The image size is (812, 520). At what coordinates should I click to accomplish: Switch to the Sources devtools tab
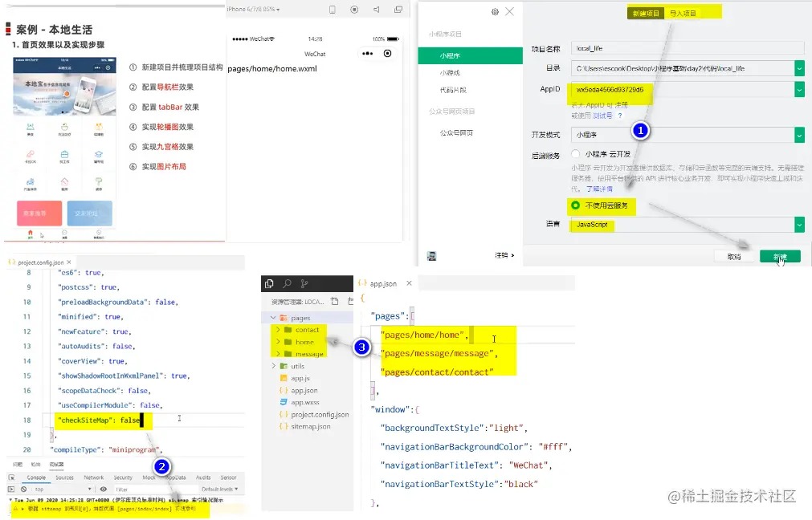tap(65, 477)
